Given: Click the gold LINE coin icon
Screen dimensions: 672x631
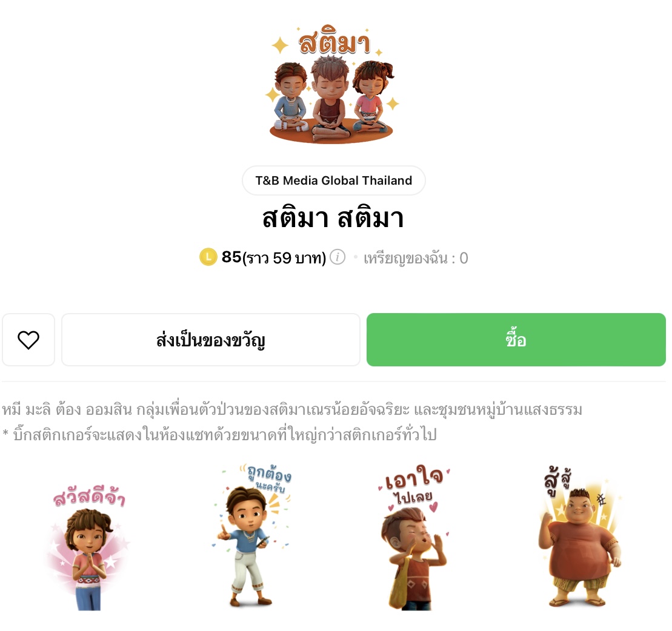Looking at the screenshot, I should pyautogui.click(x=208, y=257).
